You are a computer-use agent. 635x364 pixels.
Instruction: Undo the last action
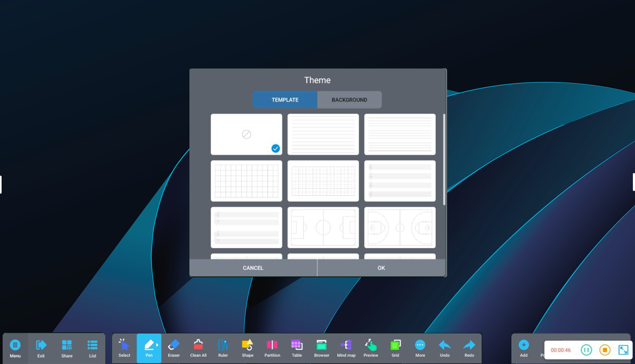click(444, 347)
